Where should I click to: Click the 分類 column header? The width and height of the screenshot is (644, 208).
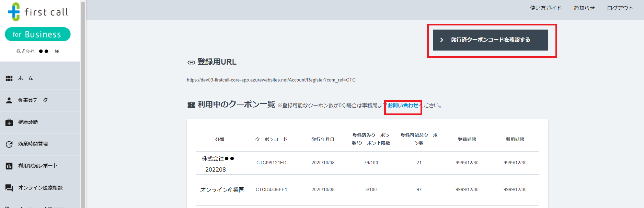pyautogui.click(x=220, y=139)
